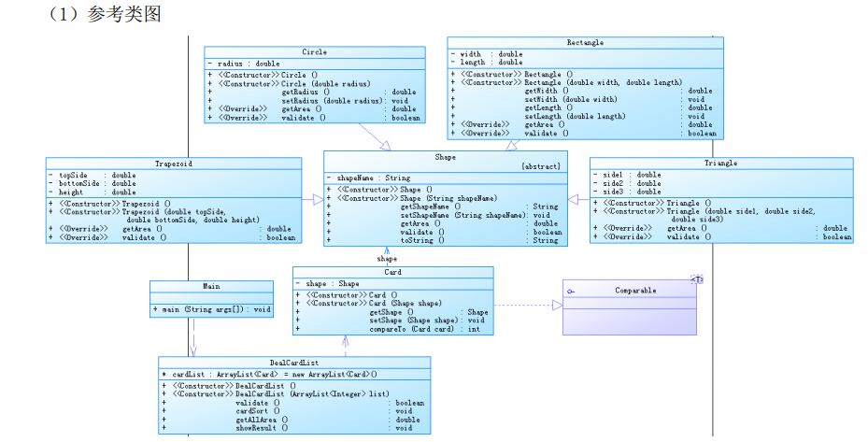Screen dimensions: 868x442
Task: Select the Shape class title
Action: 445,157
